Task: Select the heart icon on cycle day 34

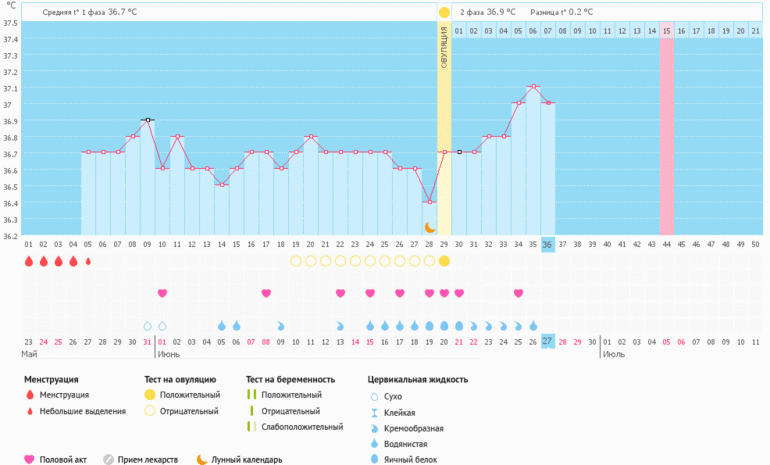Action: click(518, 293)
